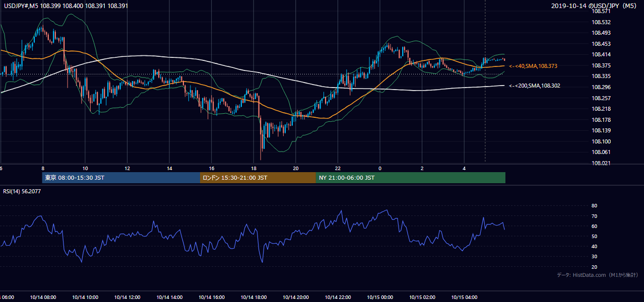
Task: Click hour 12 on the chart time axis
Action: (x=127, y=169)
